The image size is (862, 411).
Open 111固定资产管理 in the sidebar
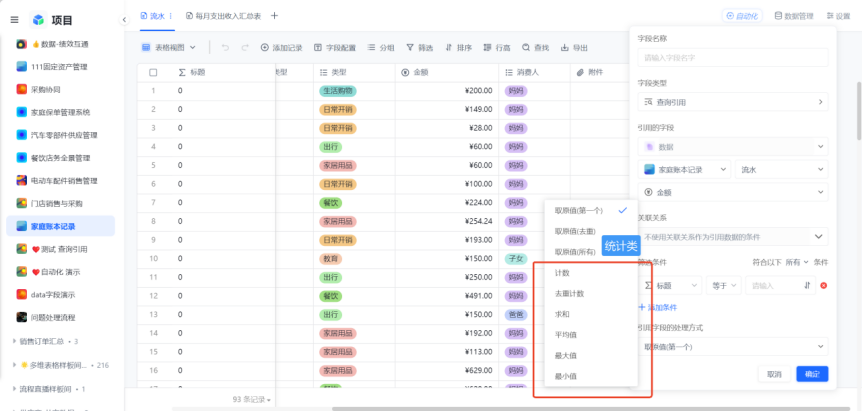point(59,66)
